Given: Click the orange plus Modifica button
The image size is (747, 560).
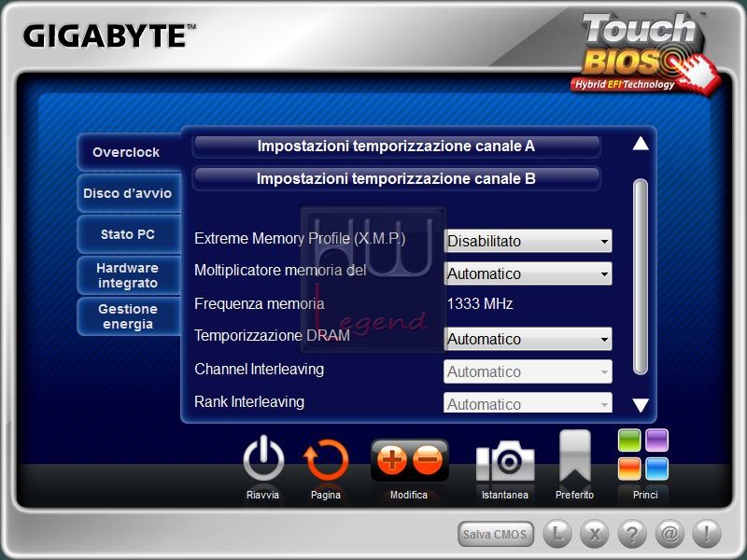Looking at the screenshot, I should (x=391, y=459).
